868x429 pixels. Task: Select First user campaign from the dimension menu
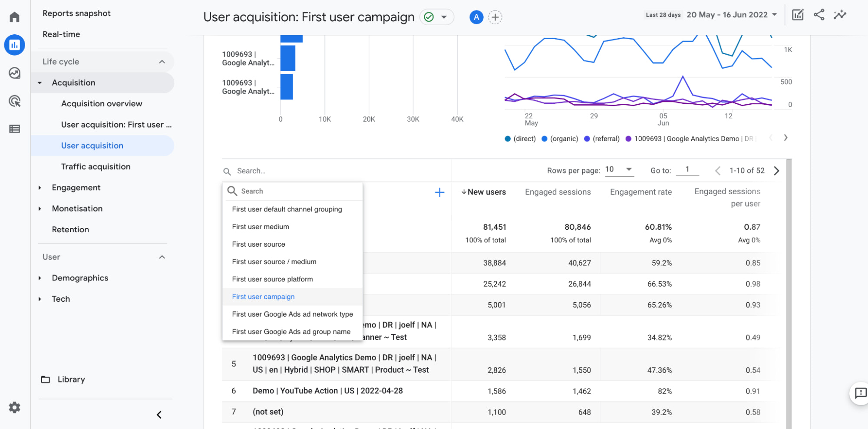click(263, 296)
